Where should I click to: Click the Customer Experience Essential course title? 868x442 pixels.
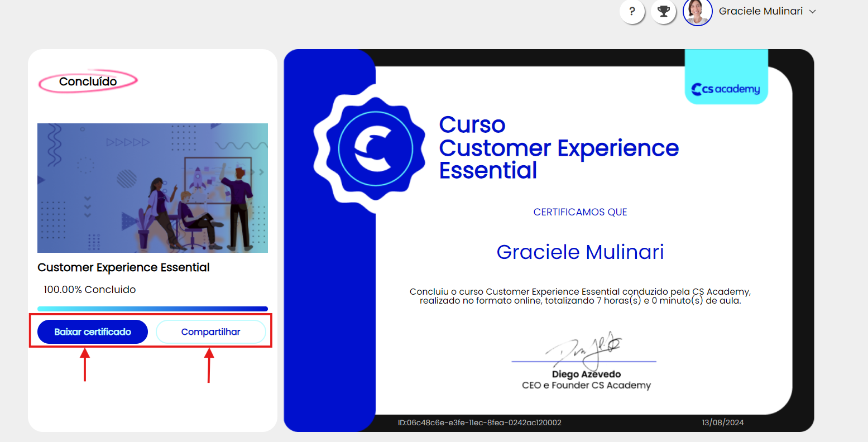[x=123, y=267]
